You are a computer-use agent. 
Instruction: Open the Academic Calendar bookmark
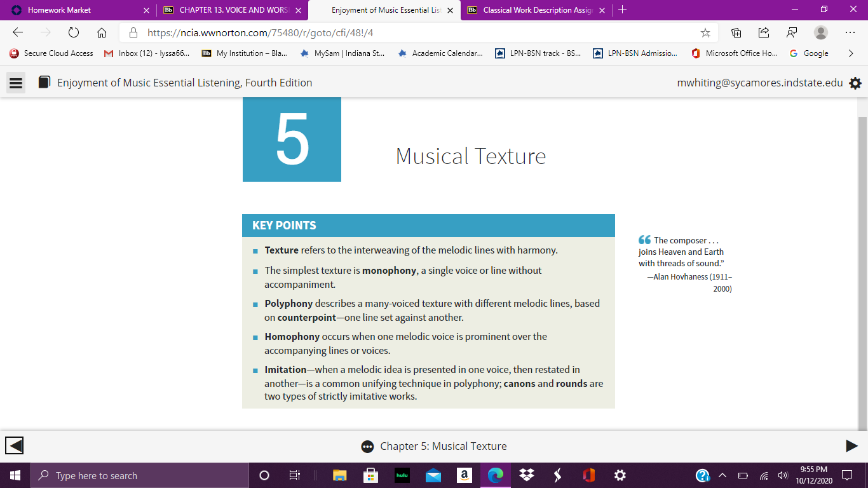pyautogui.click(x=440, y=53)
